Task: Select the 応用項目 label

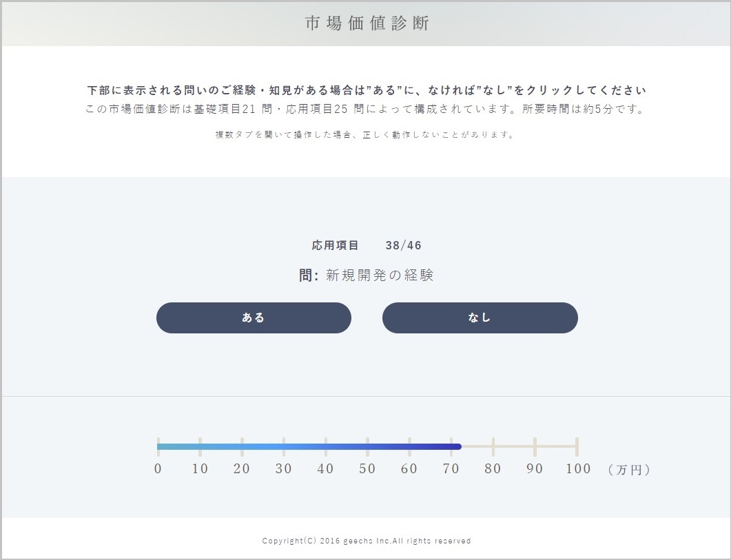Action: tap(336, 245)
